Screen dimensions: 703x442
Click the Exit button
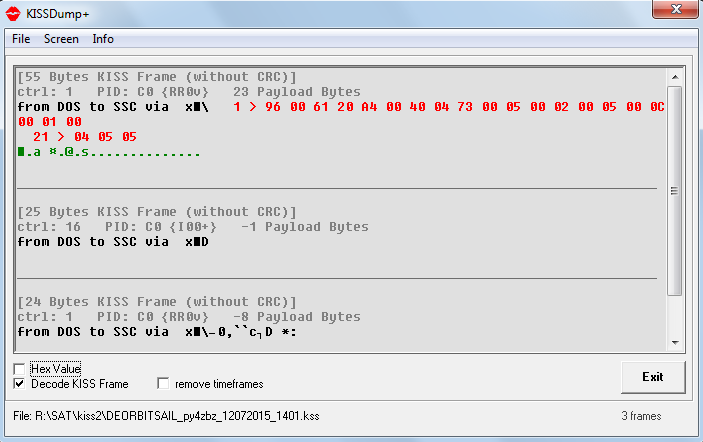653,377
